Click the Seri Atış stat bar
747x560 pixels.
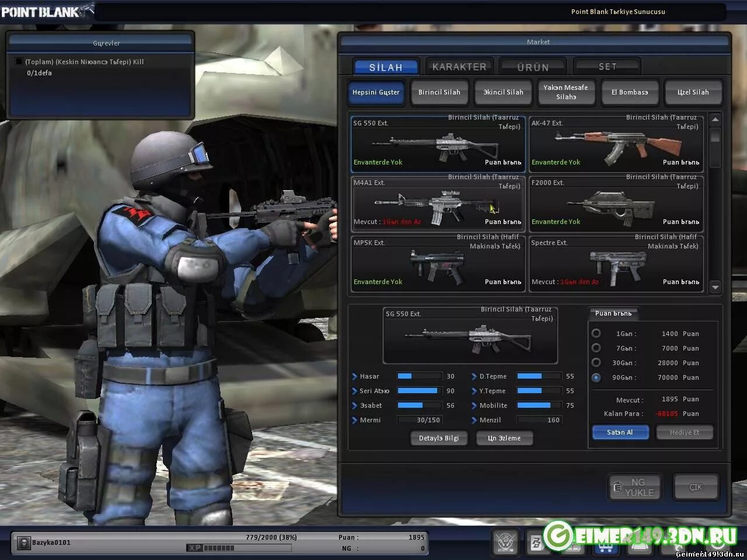point(419,391)
